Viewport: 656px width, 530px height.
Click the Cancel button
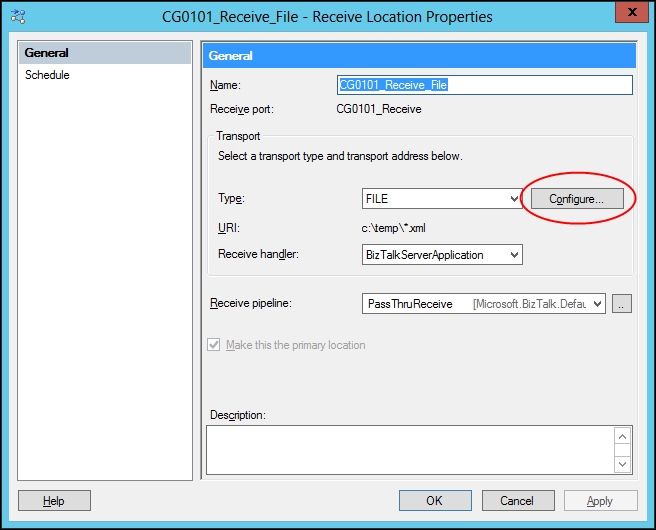(x=518, y=501)
